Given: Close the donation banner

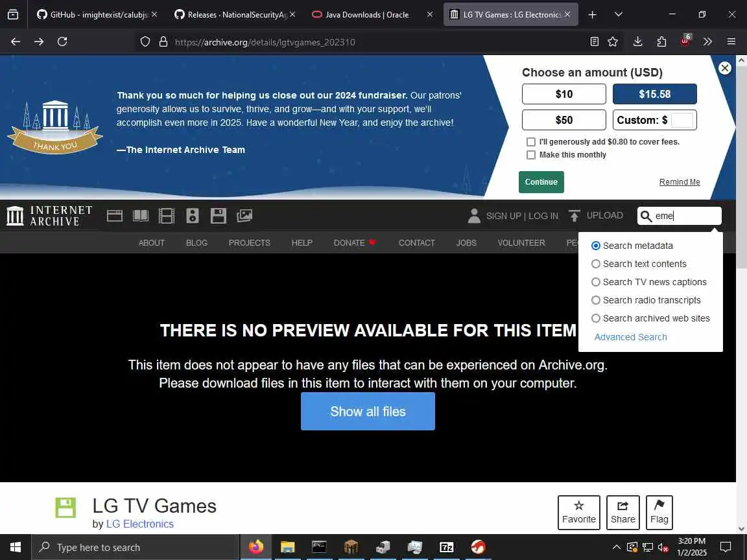Looking at the screenshot, I should (724, 68).
